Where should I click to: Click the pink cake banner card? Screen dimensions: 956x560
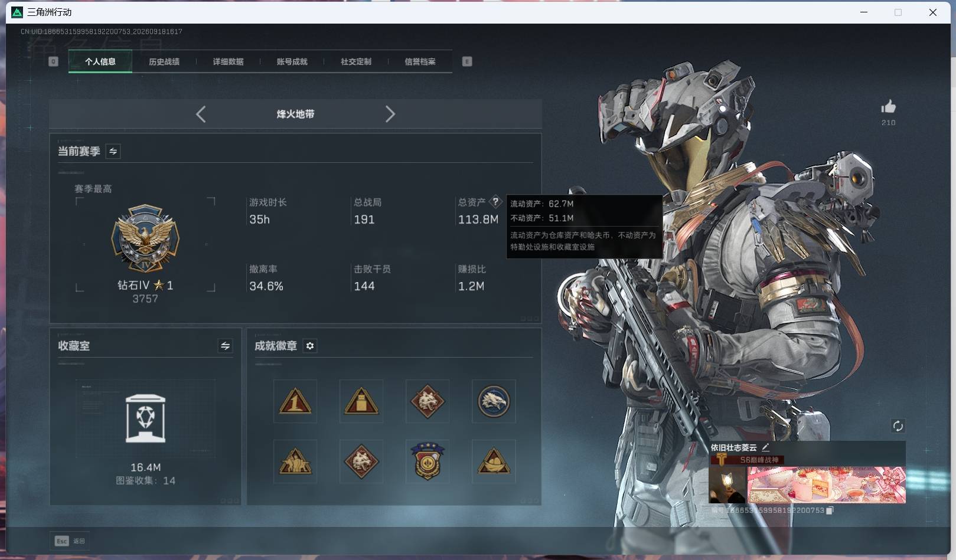click(x=827, y=485)
